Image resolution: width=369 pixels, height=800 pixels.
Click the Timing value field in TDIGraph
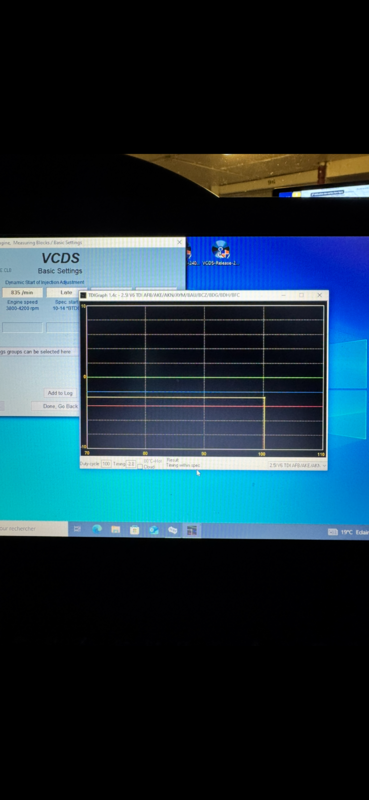click(131, 464)
